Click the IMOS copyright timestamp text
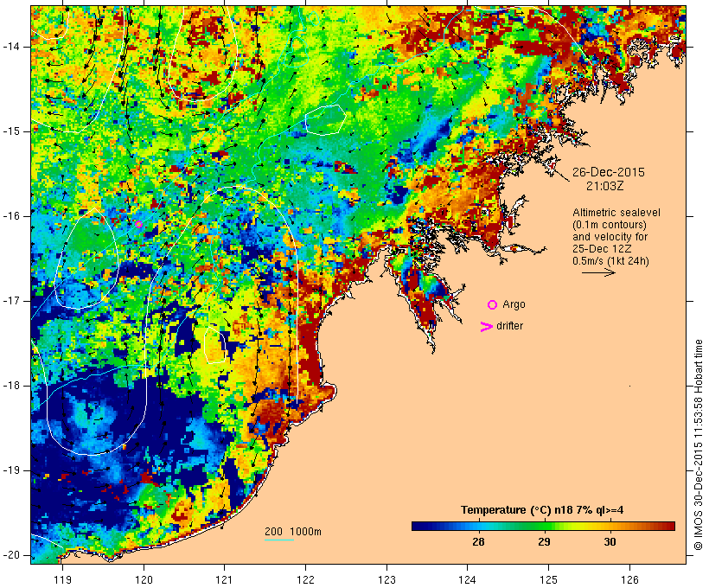709x588 pixels. (x=699, y=445)
